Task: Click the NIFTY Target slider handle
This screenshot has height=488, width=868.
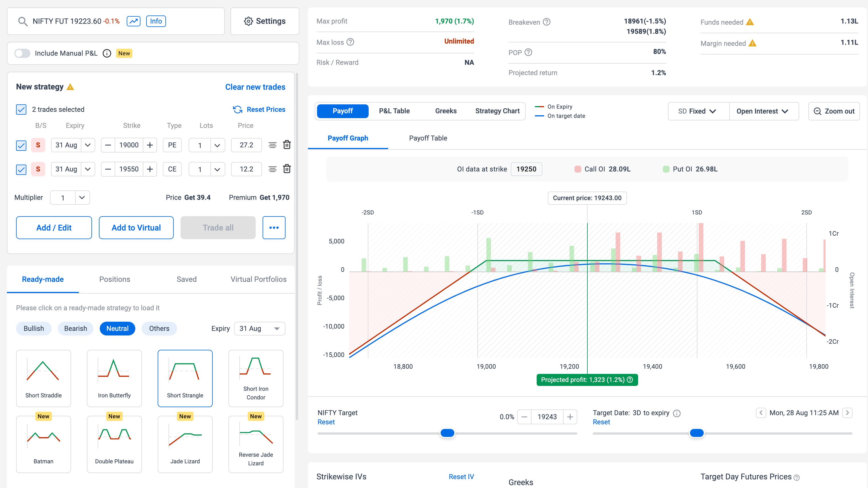Action: click(447, 433)
